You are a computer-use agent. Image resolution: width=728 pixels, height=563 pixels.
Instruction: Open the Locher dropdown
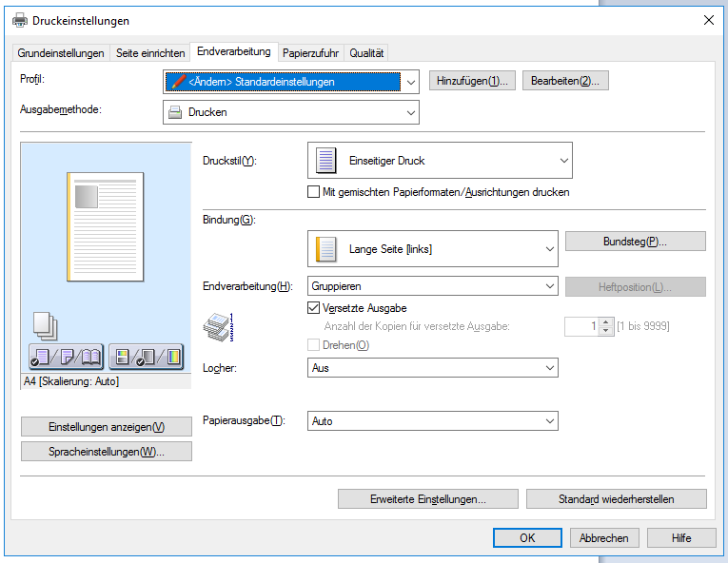[433, 368]
